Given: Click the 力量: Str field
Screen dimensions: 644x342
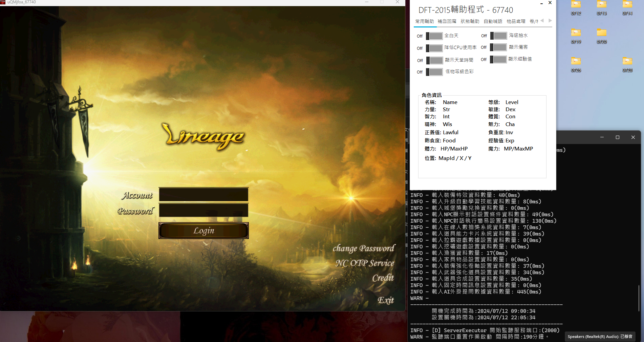Looking at the screenshot, I should tap(437, 109).
